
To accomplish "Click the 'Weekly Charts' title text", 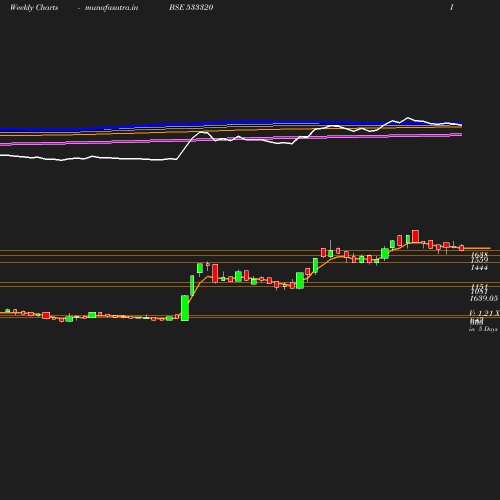I will click(34, 8).
